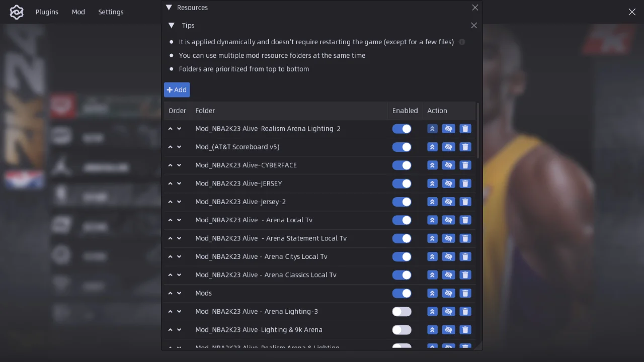
Task: Delete the Alive-Jersey-2 mod folder
Action: tap(465, 202)
